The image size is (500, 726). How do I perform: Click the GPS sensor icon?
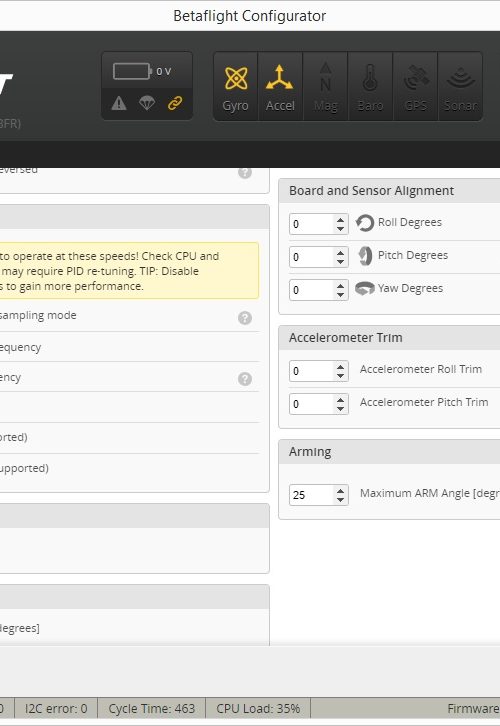pyautogui.click(x=415, y=87)
